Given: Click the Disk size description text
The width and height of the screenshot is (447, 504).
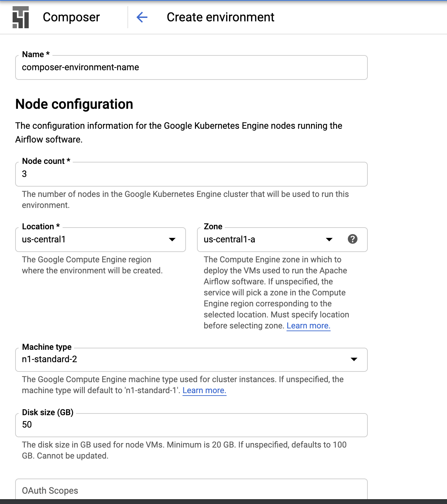Looking at the screenshot, I should (x=184, y=450).
